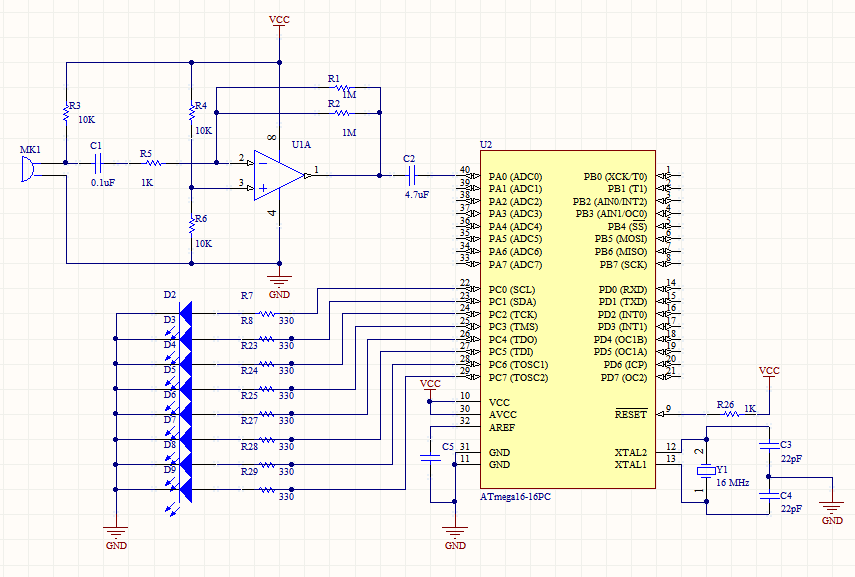Click the 'PC7 (TOSC2)' pin label
Screen dimensions: 855x577
tap(518, 377)
